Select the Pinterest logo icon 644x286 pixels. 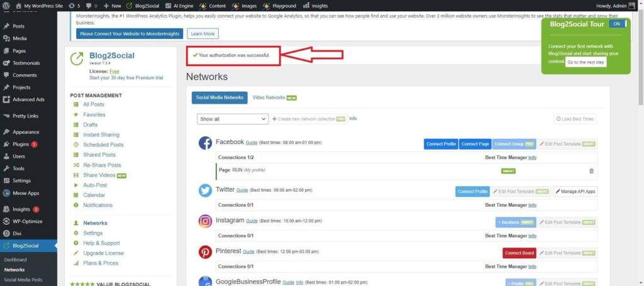tap(206, 252)
